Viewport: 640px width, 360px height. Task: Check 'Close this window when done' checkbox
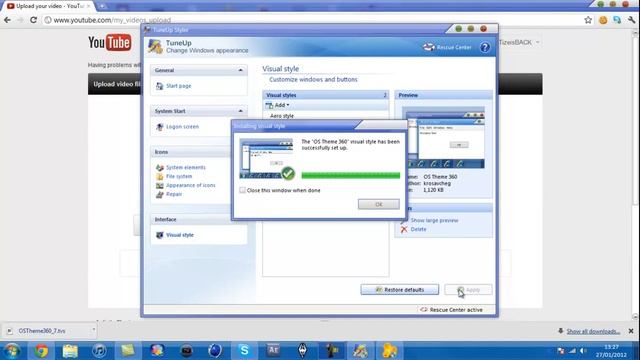242,190
